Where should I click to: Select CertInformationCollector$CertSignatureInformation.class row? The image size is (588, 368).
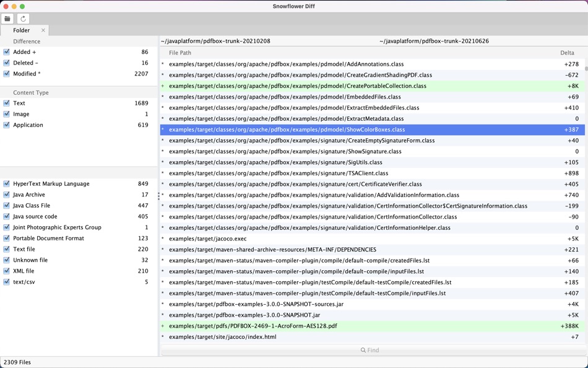(x=373, y=206)
